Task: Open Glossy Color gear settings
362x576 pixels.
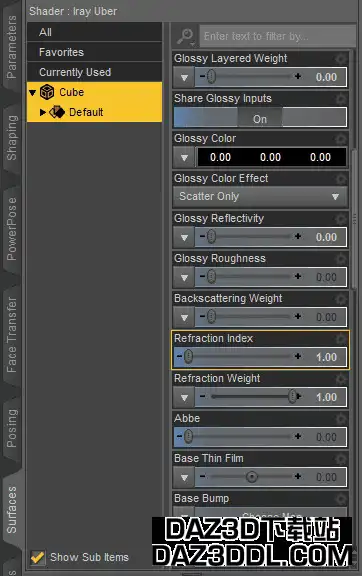Action: [x=341, y=139]
